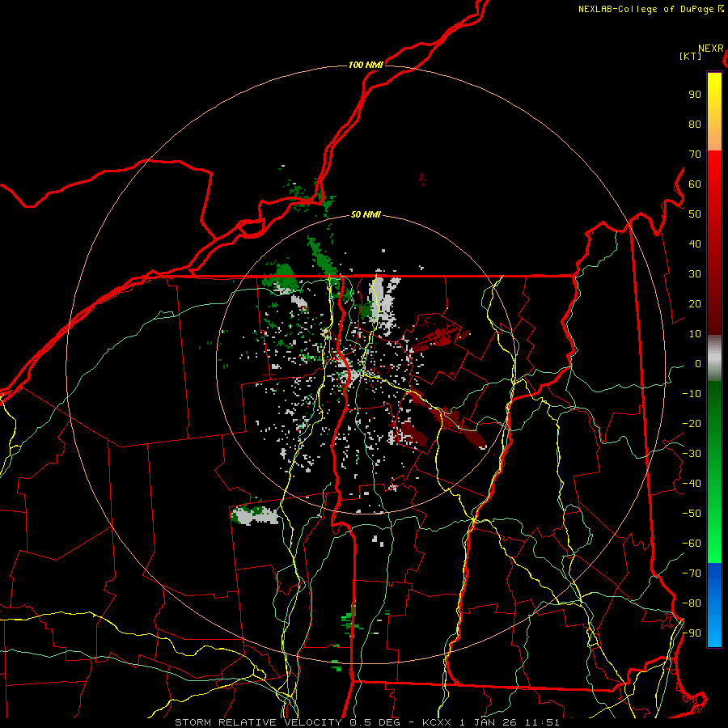Click the -80 value on the velocity scale
This screenshot has height=728, width=728.
click(x=692, y=603)
